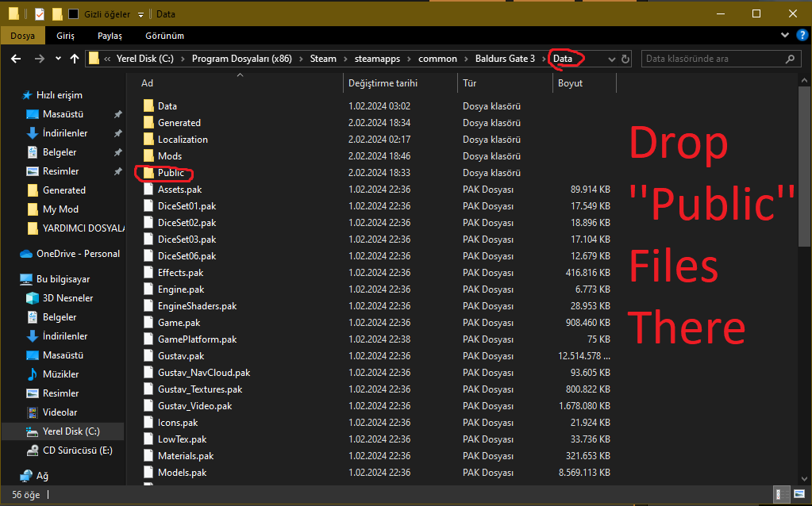Select Gustav.pak file icon
The width and height of the screenshot is (812, 506).
click(x=148, y=356)
